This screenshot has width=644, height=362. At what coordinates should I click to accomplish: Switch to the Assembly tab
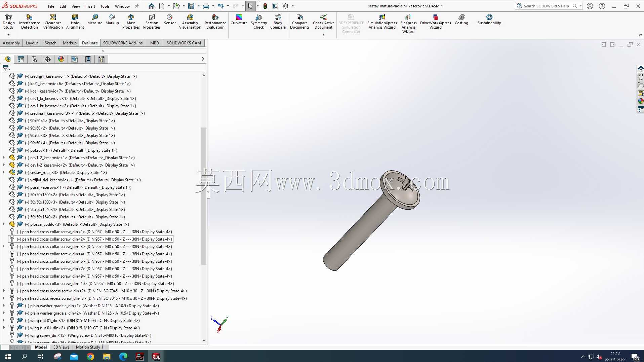point(11,43)
